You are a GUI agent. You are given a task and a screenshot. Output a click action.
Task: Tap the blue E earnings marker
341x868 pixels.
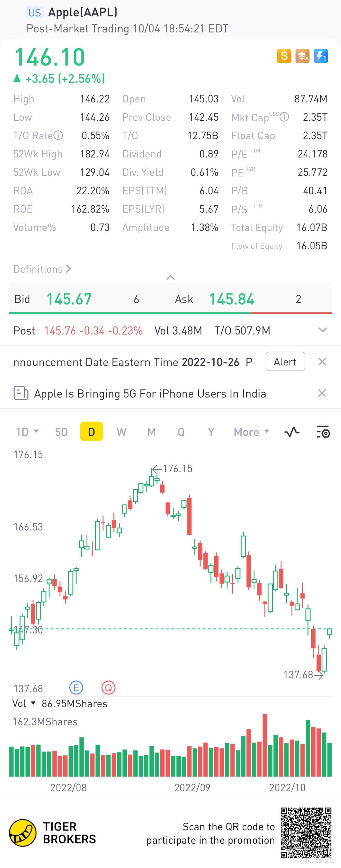pos(76,687)
